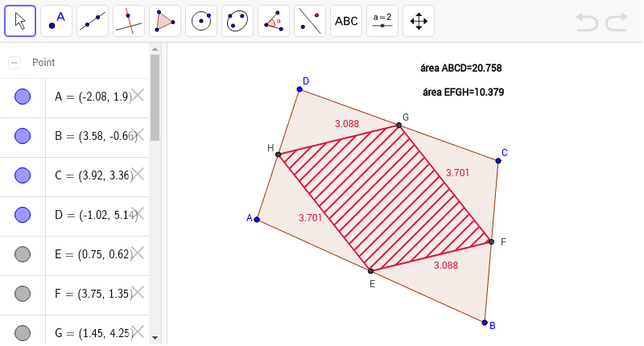Click the área EFGH=10.379 text
The width and height of the screenshot is (644, 346).
click(464, 92)
